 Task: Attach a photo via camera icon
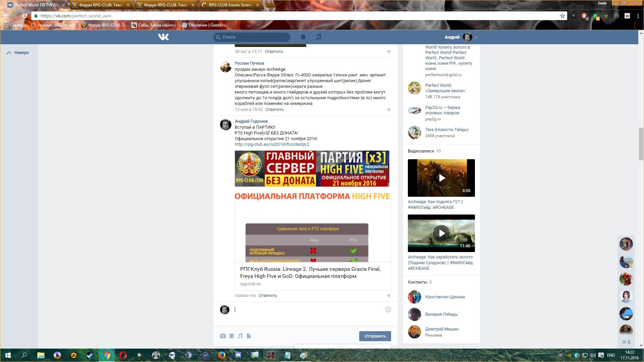coord(223,336)
